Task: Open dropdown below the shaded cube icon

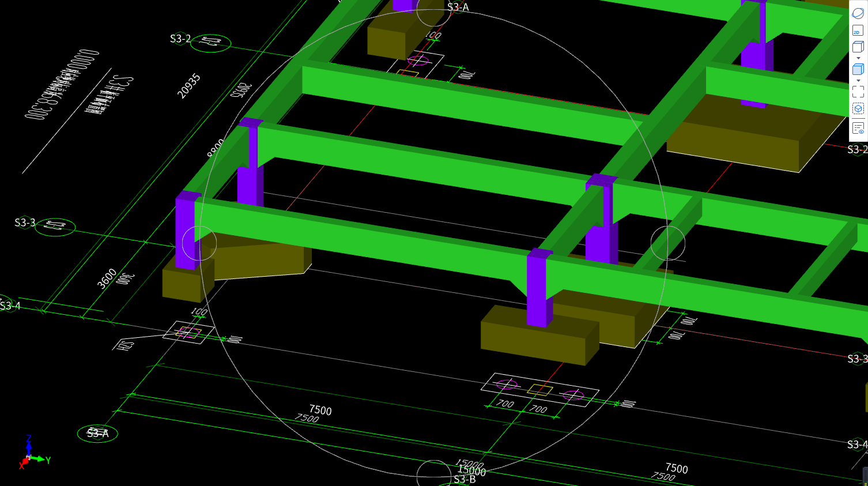Action: coord(858,81)
